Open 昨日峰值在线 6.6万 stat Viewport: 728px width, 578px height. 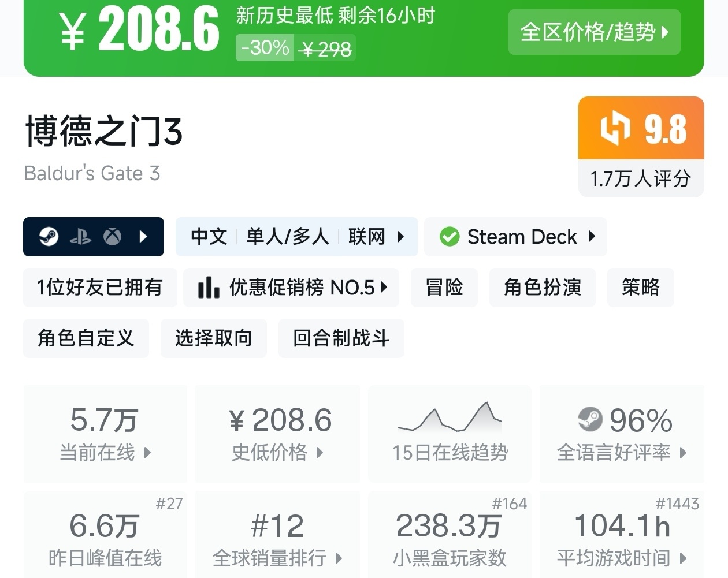coord(105,534)
